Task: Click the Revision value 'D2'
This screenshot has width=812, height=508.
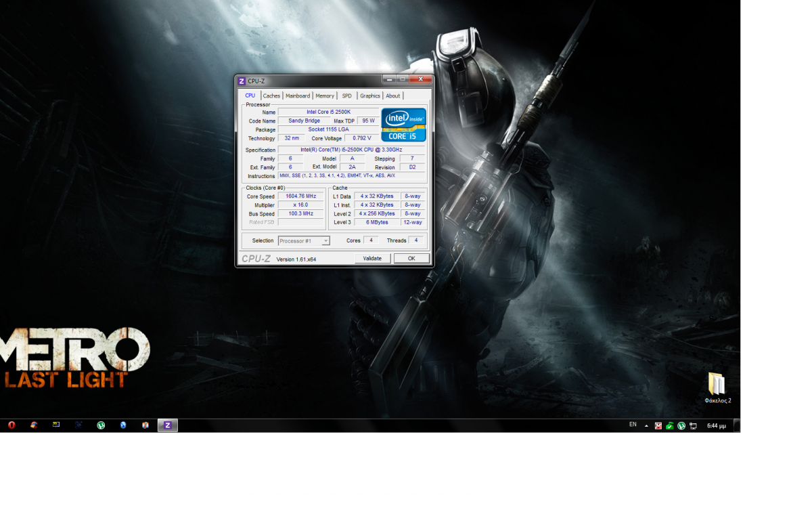Action: [413, 167]
